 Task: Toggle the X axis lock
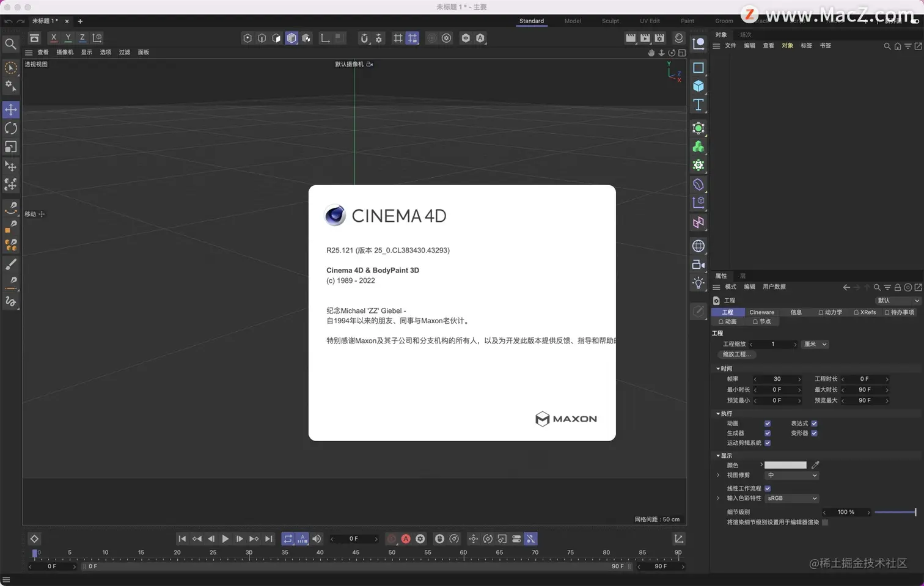click(x=54, y=38)
